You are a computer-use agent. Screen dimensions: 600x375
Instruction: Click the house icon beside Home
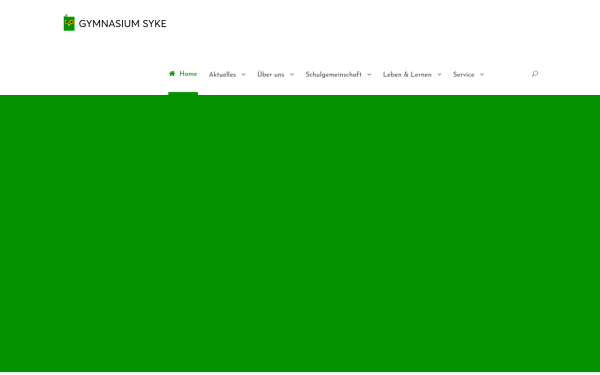point(172,73)
